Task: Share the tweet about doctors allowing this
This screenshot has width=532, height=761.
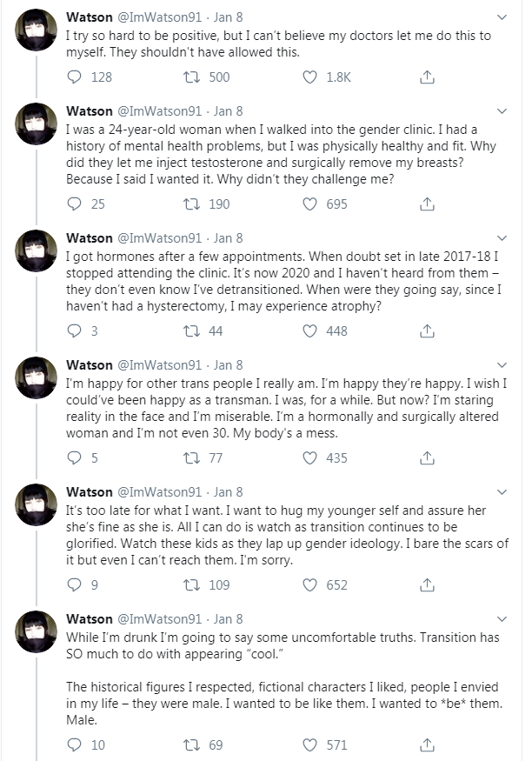Action: pos(427,77)
